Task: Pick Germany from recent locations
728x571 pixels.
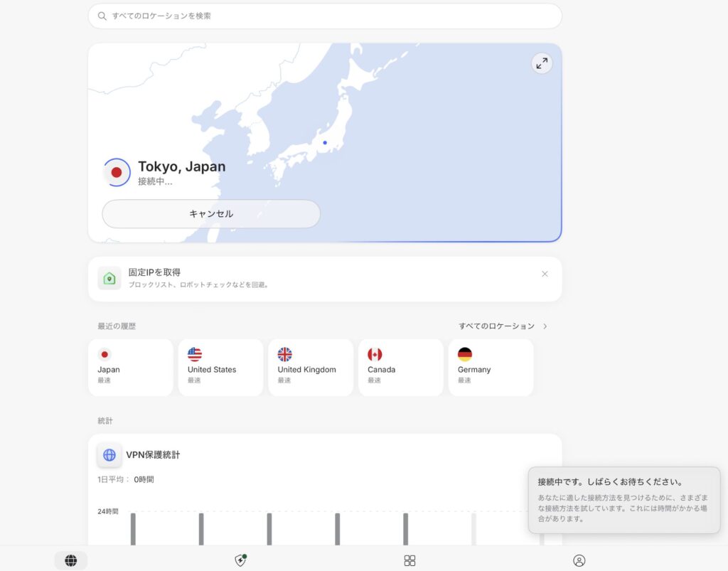Action: 491,367
